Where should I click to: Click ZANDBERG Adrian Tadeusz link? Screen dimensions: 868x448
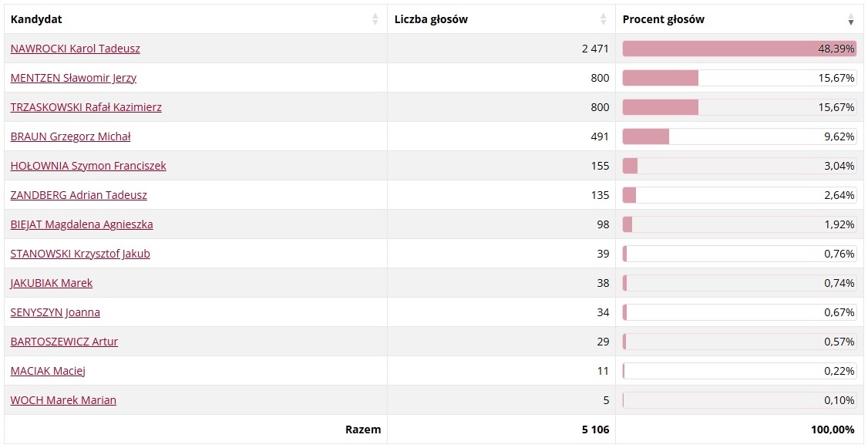(x=79, y=195)
